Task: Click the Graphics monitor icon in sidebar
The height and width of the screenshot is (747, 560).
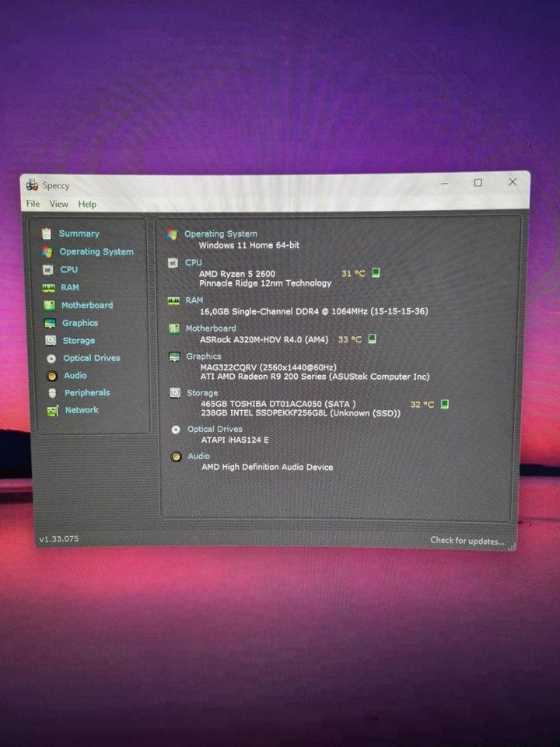Action: 50,323
